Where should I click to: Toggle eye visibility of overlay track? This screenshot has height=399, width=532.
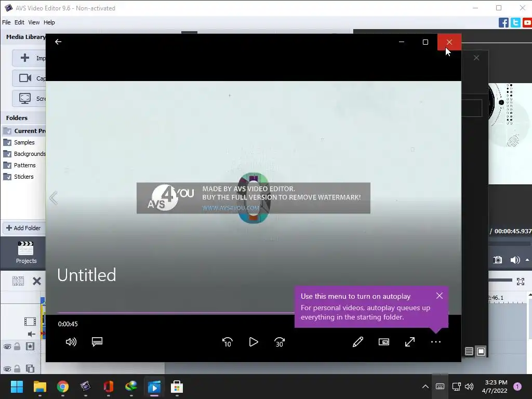(7, 369)
